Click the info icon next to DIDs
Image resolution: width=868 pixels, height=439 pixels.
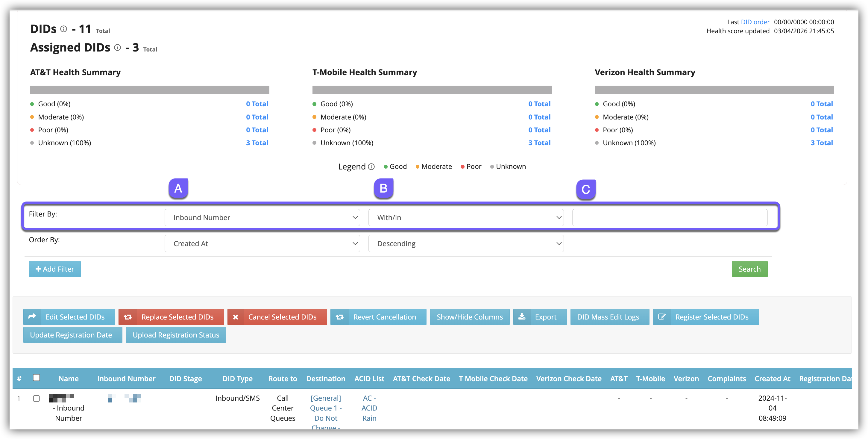[x=63, y=29]
